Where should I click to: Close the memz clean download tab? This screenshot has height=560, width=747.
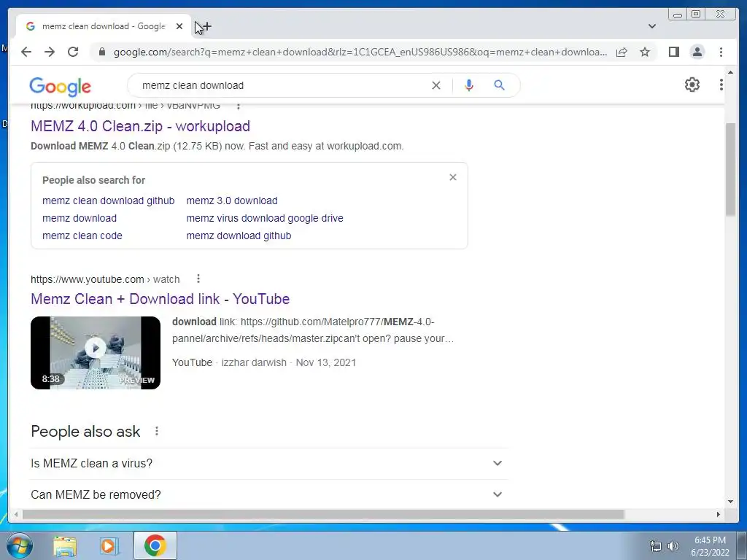point(179,26)
